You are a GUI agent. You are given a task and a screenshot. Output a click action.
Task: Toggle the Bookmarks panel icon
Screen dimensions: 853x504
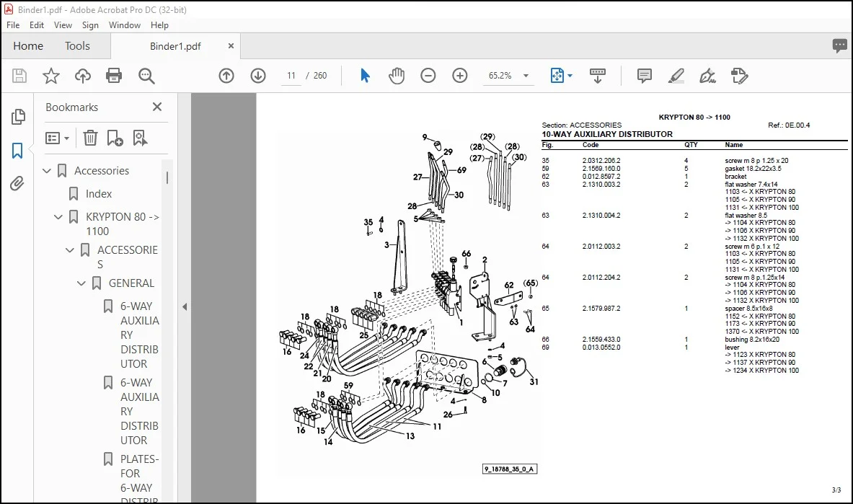click(17, 151)
